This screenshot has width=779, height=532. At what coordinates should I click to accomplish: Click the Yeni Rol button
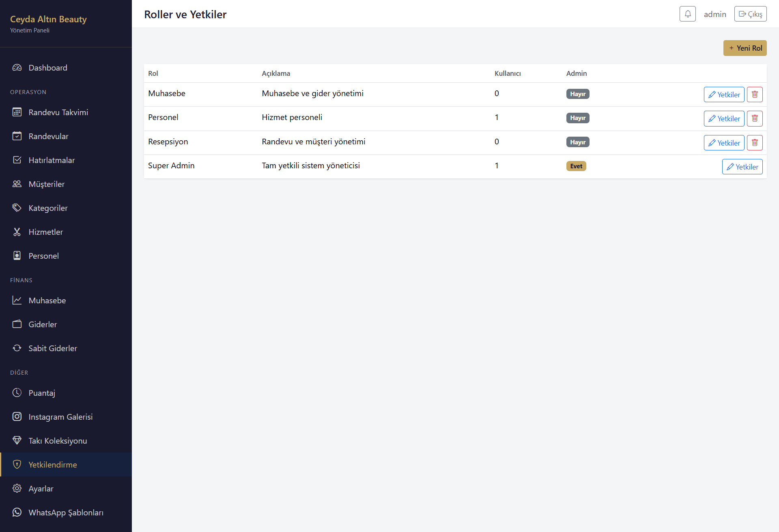coord(745,48)
